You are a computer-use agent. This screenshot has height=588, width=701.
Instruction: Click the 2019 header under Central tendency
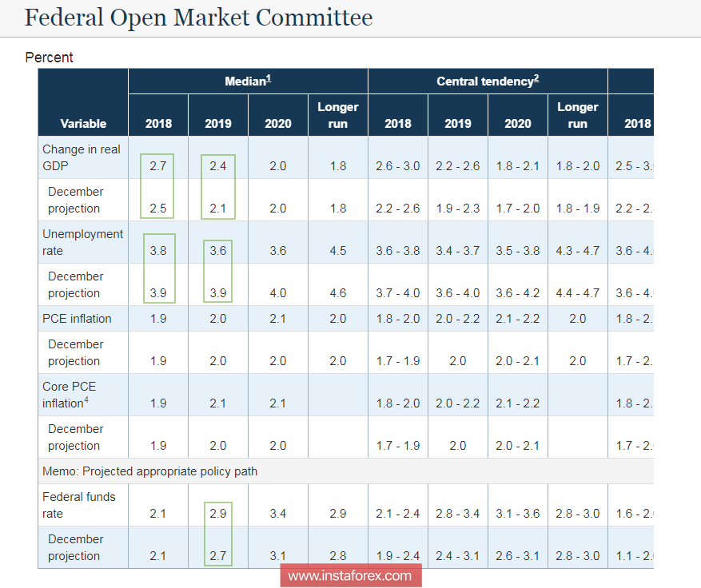[457, 124]
